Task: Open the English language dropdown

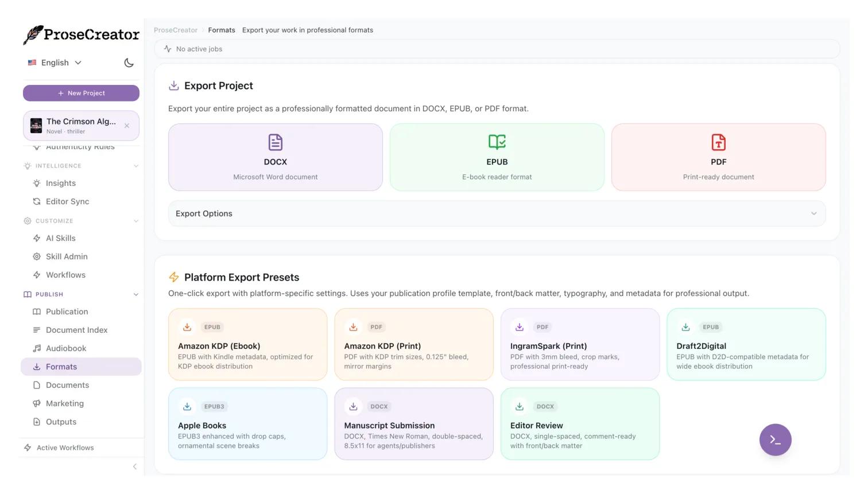Action: pos(53,63)
